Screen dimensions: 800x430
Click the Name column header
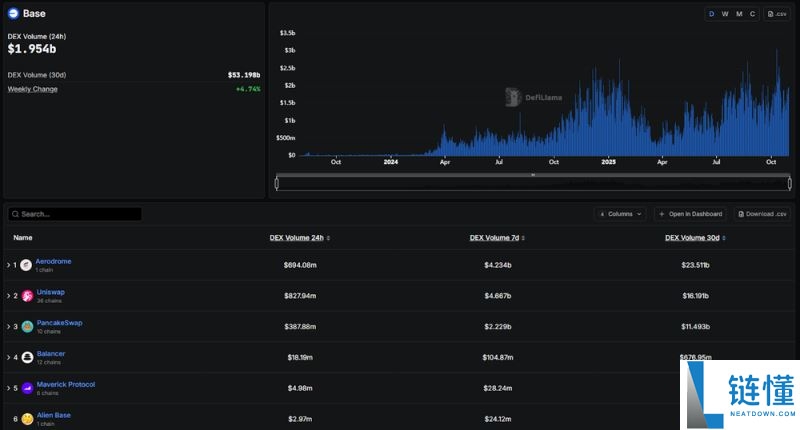tap(23, 238)
